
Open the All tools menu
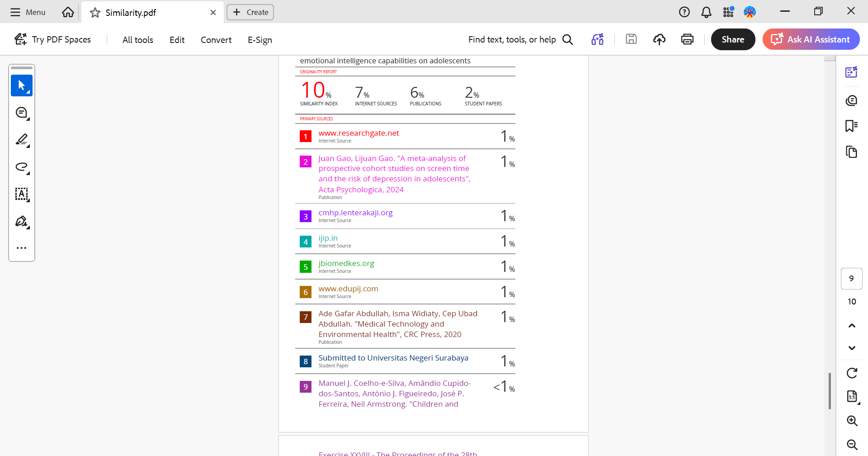(x=137, y=40)
